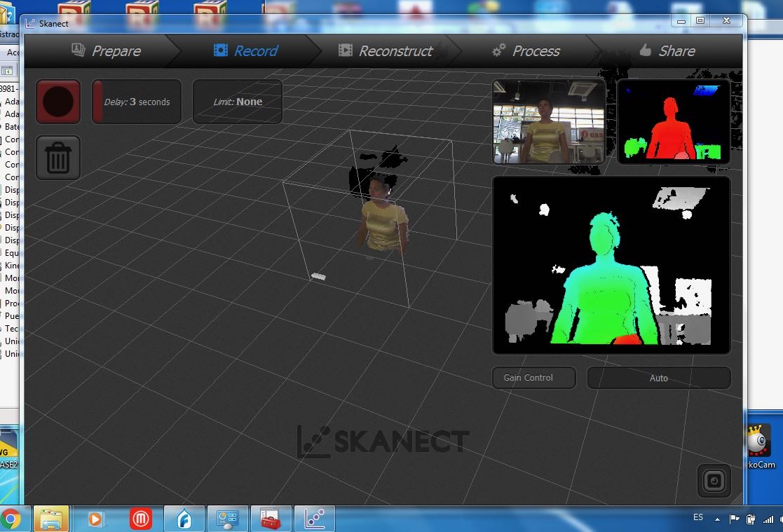This screenshot has width=783, height=532.
Task: Select the 'Bate' item in the background window
Action: click(x=12, y=126)
